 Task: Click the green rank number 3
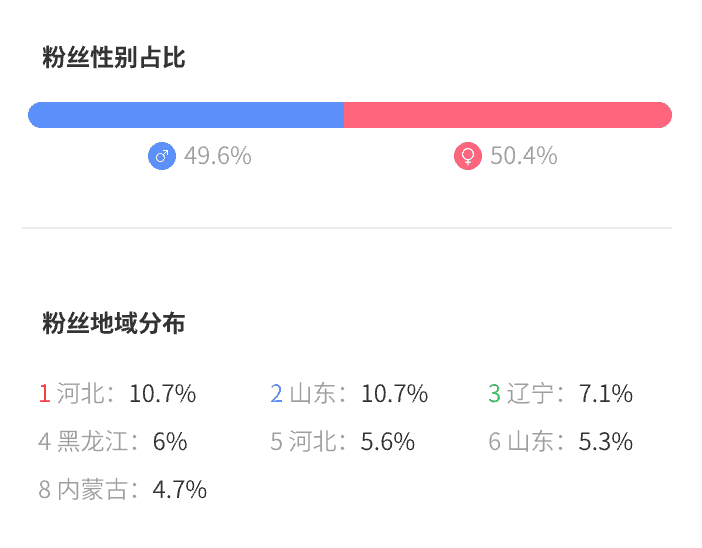point(494,394)
